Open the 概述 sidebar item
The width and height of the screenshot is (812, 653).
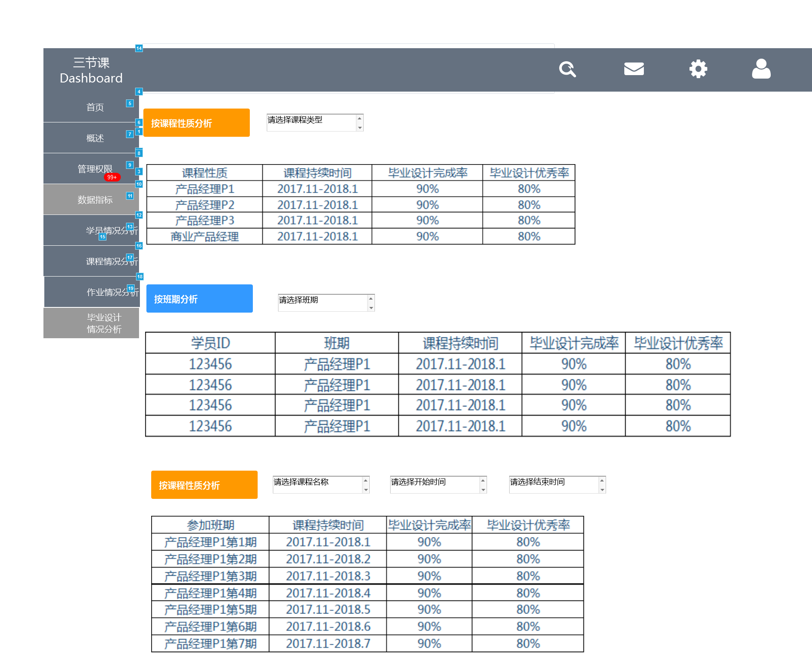click(91, 138)
